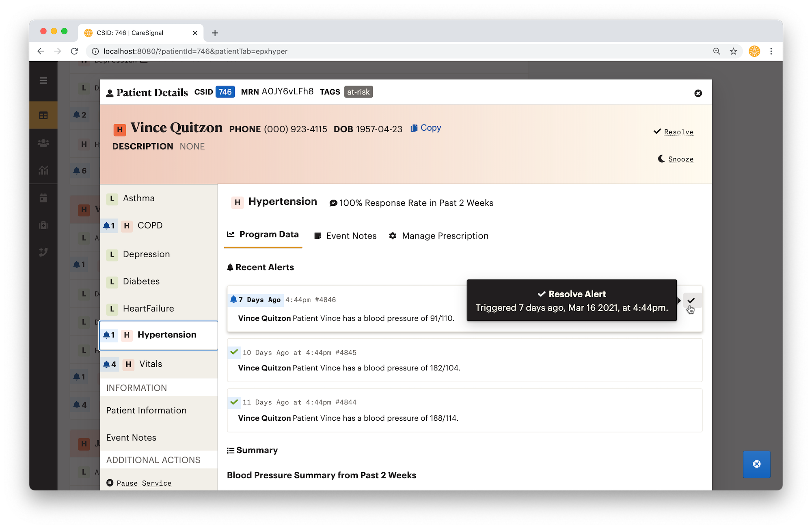Click the Copy link next to DOB
The height and width of the screenshot is (529, 812).
pyautogui.click(x=431, y=128)
